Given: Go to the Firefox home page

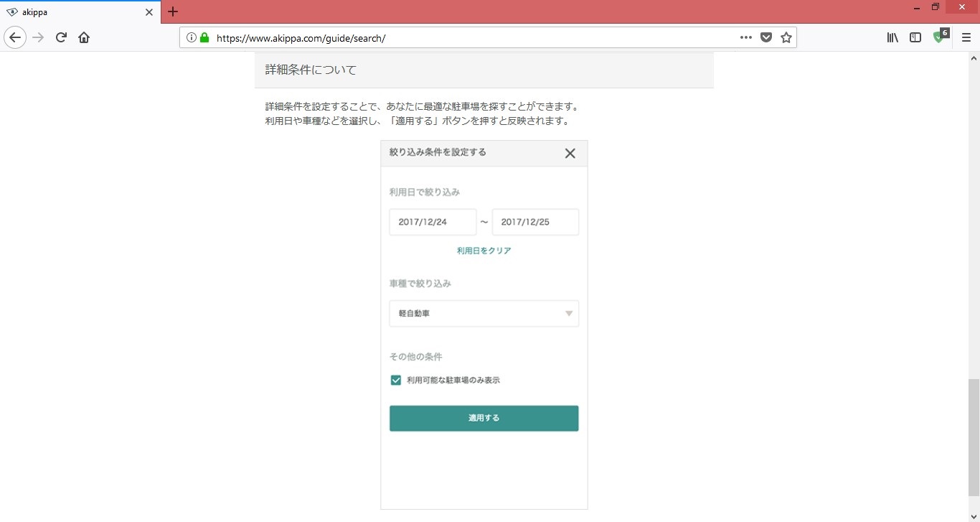Looking at the screenshot, I should pos(84,38).
